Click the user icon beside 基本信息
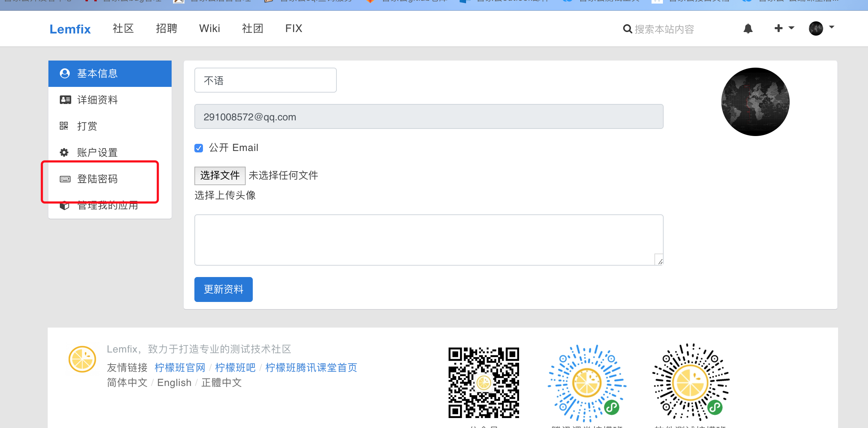Image resolution: width=868 pixels, height=428 pixels. point(65,73)
